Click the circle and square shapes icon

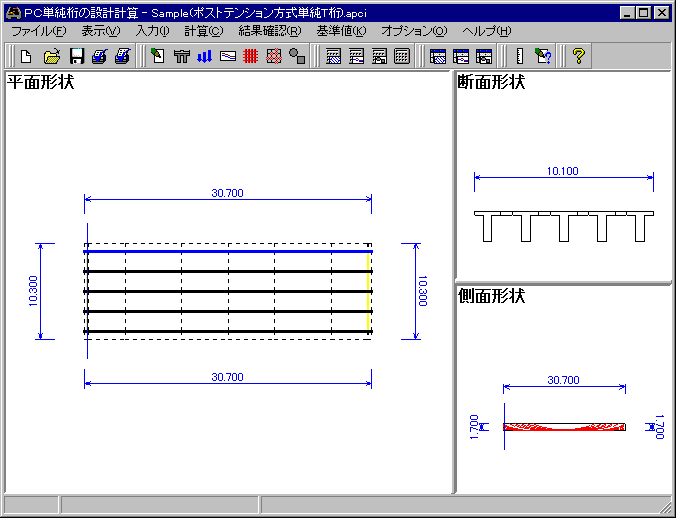297,57
